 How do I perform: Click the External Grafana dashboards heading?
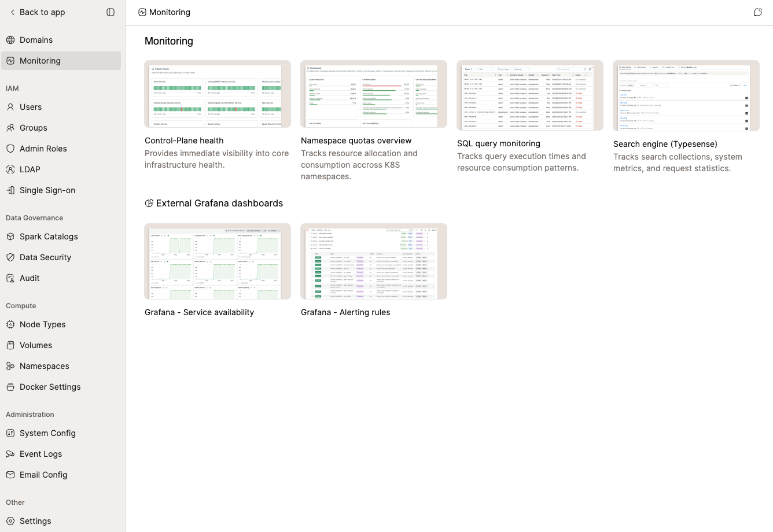[x=219, y=203]
